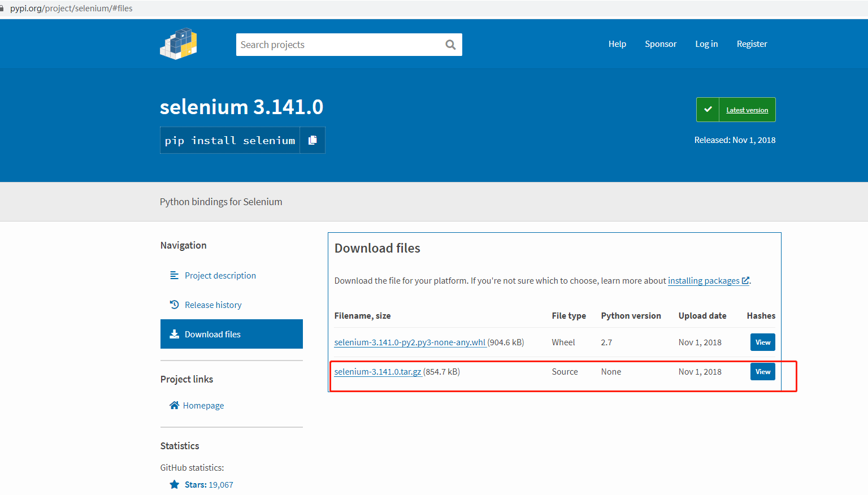Click the wheel row's Nov 1, 2018 date

tap(700, 342)
